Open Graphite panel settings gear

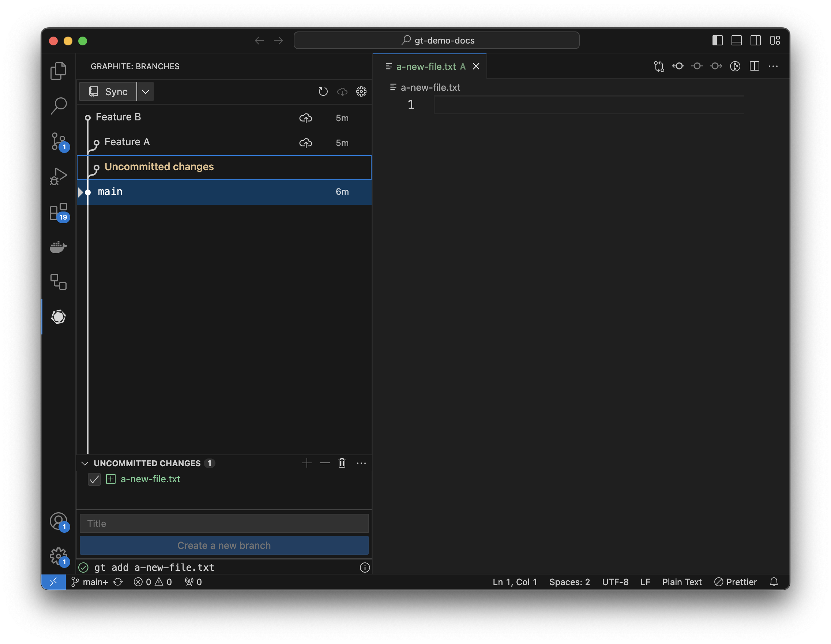[361, 92]
